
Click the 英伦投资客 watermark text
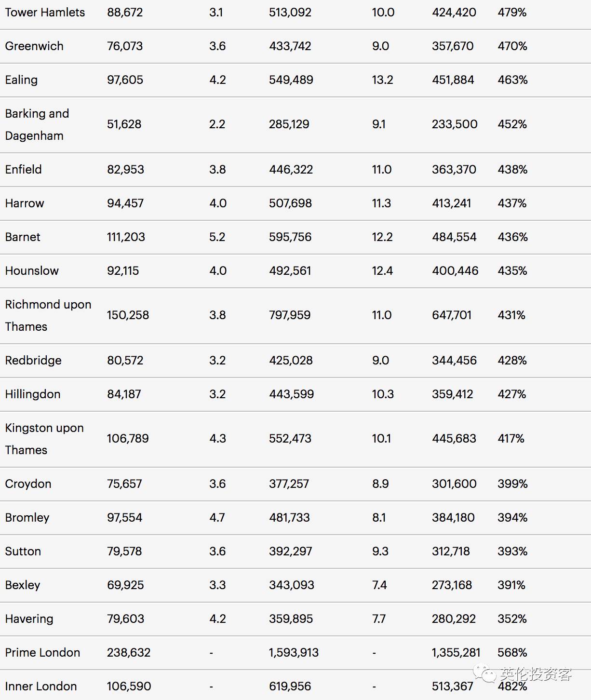(536, 674)
